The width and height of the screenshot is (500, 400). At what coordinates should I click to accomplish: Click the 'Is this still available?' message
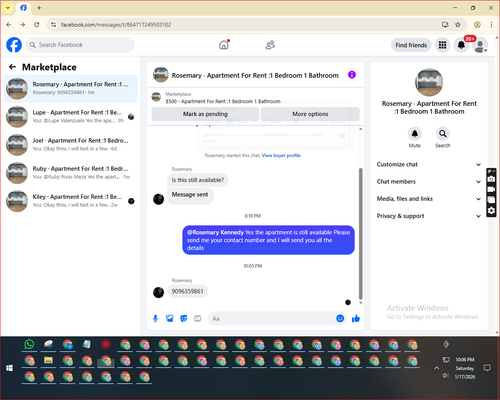198,180
